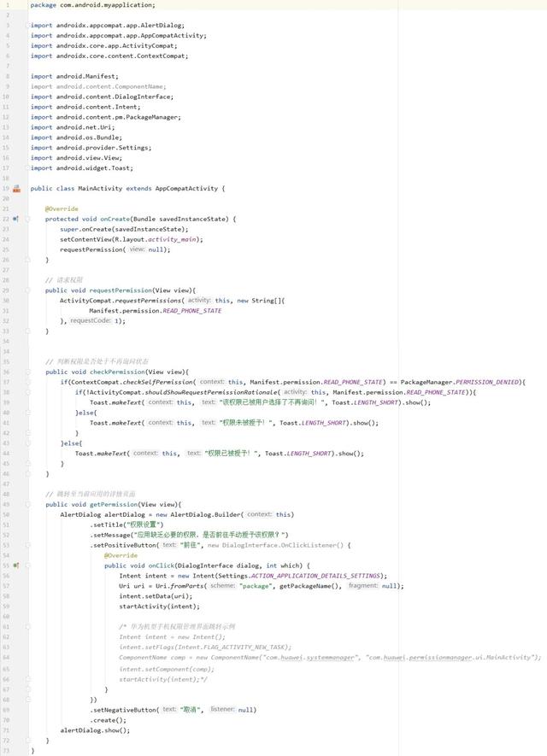Click the .setNegativeButton call

pyautogui.click(x=124, y=710)
